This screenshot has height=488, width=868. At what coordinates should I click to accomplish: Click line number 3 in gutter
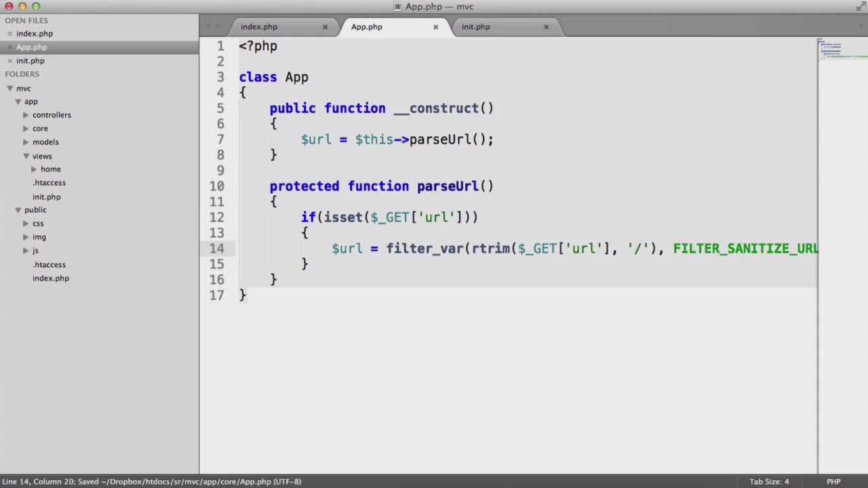[x=220, y=77]
